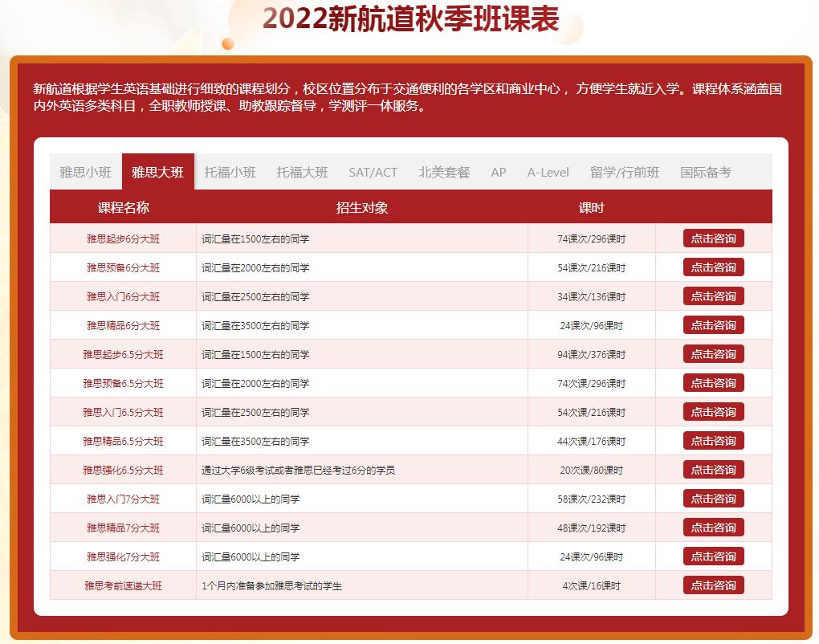Open the 雅思强化6.5分大班 course link
The width and height of the screenshot is (819, 644).
(x=124, y=470)
